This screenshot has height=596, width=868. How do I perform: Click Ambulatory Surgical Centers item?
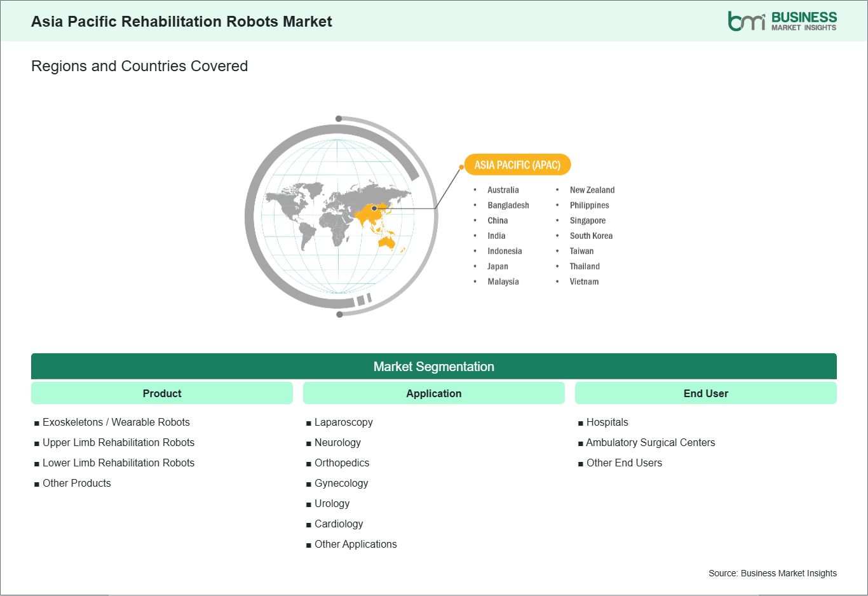coord(650,442)
